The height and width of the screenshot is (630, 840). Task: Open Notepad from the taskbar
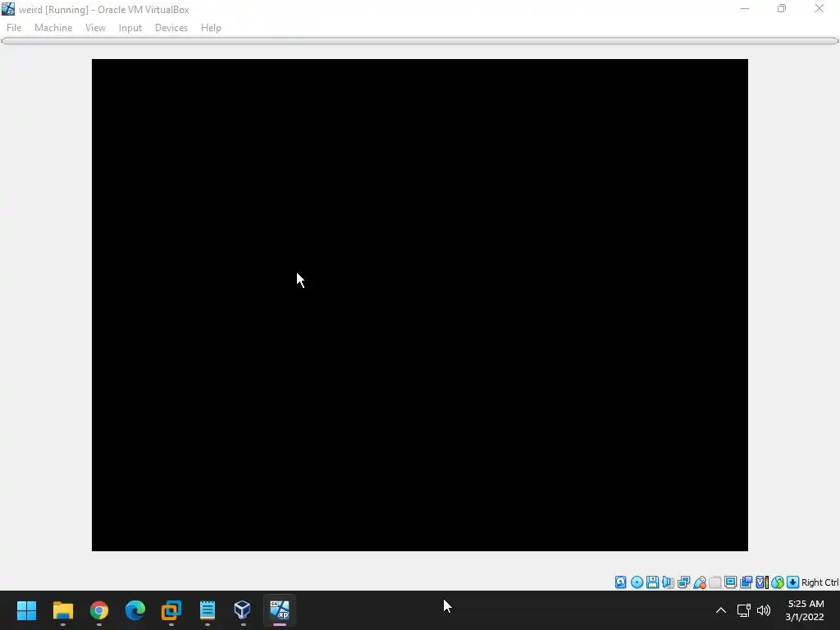coord(208,610)
